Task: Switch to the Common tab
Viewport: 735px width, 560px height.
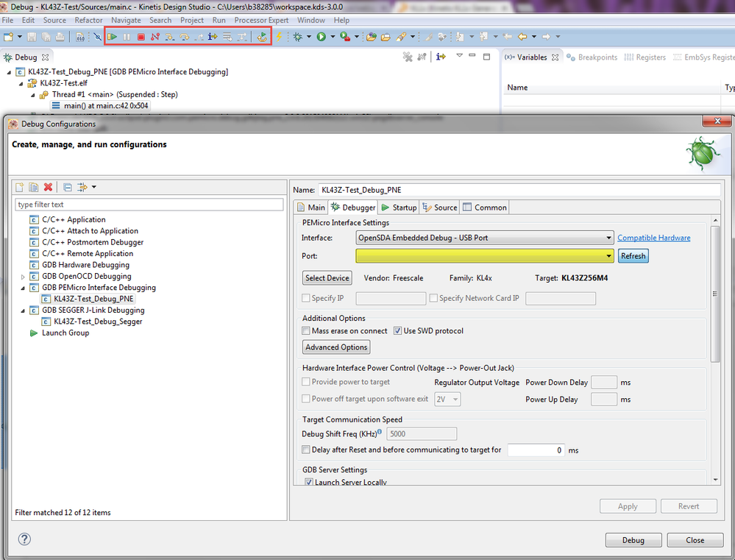Action: pos(485,208)
